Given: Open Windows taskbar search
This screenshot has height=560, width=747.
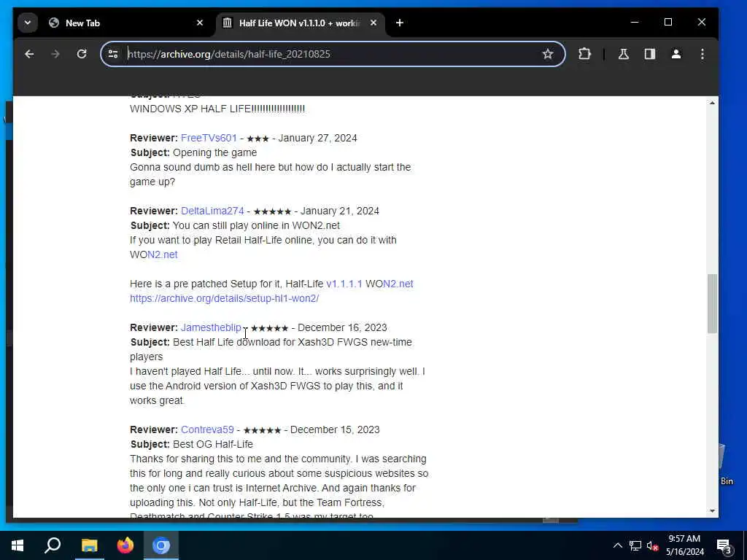Looking at the screenshot, I should (53, 545).
